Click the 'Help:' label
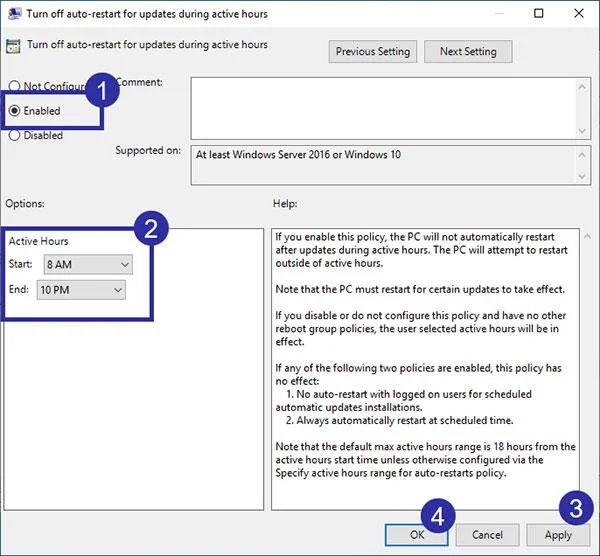The width and height of the screenshot is (600, 556). coord(285,204)
